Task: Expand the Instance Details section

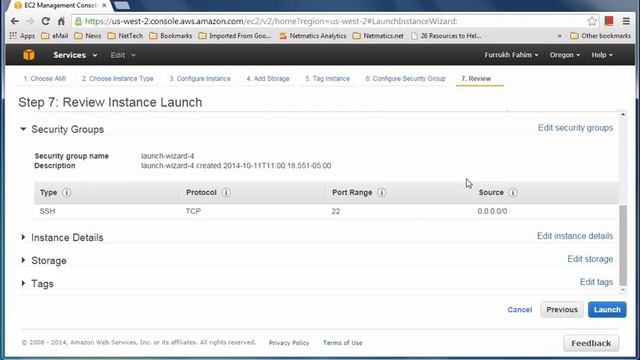Action: pos(23,237)
